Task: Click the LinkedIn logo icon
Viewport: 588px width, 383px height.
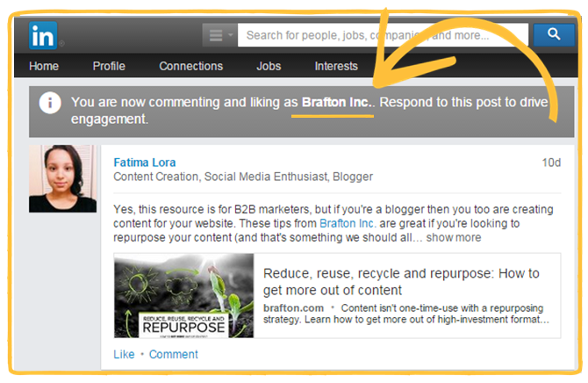Action: (43, 36)
